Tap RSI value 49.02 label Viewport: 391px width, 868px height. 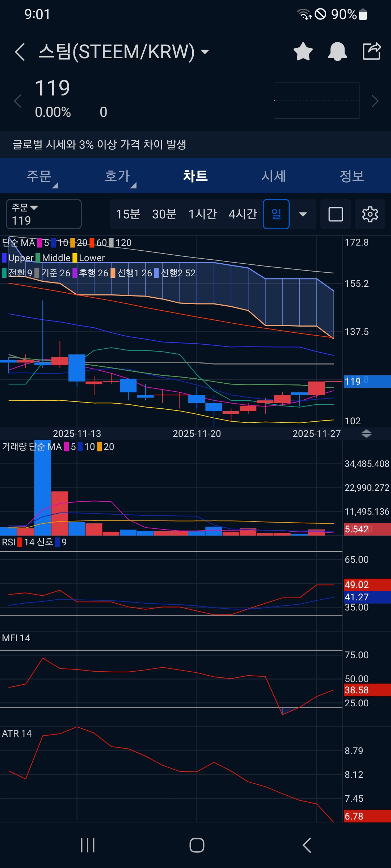point(367,585)
